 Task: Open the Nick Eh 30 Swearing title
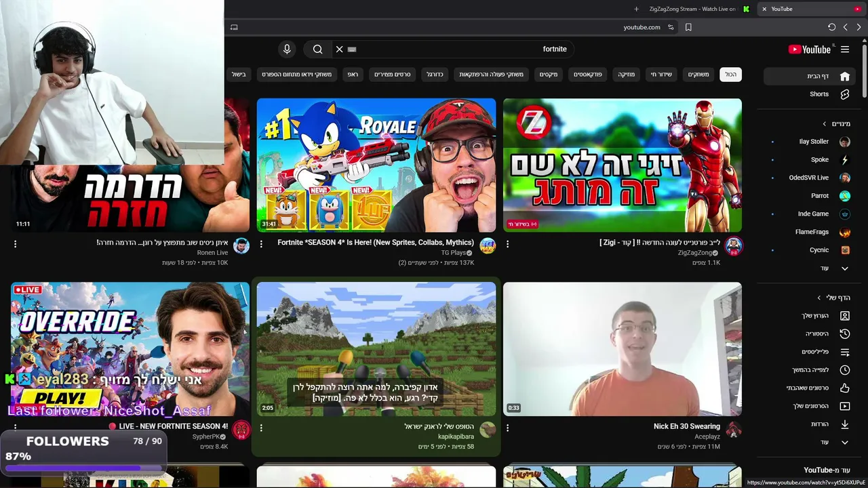(x=687, y=426)
